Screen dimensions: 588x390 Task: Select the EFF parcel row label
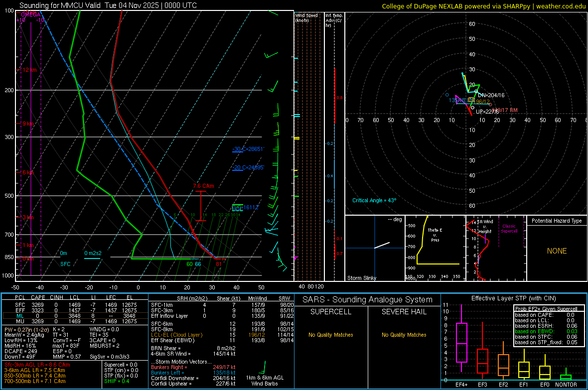(20, 310)
